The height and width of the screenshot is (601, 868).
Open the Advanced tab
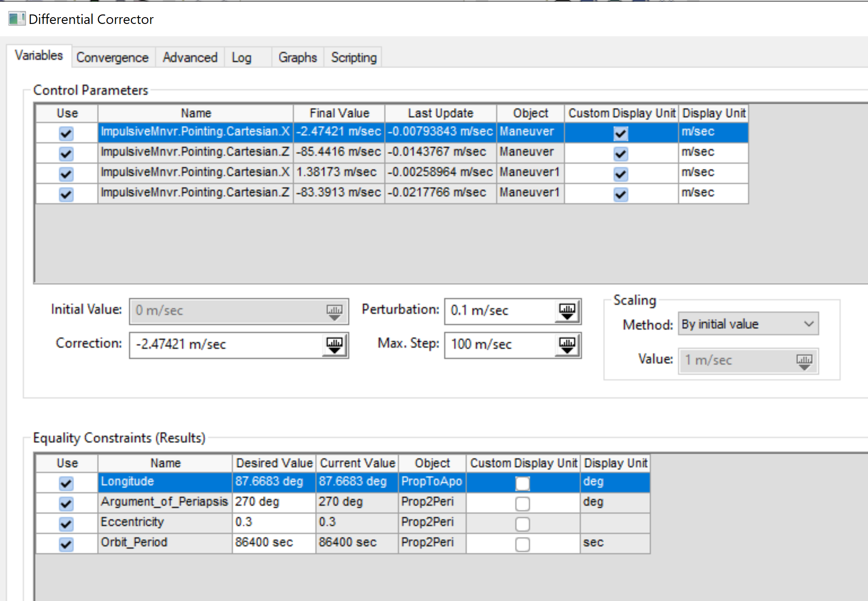190,57
